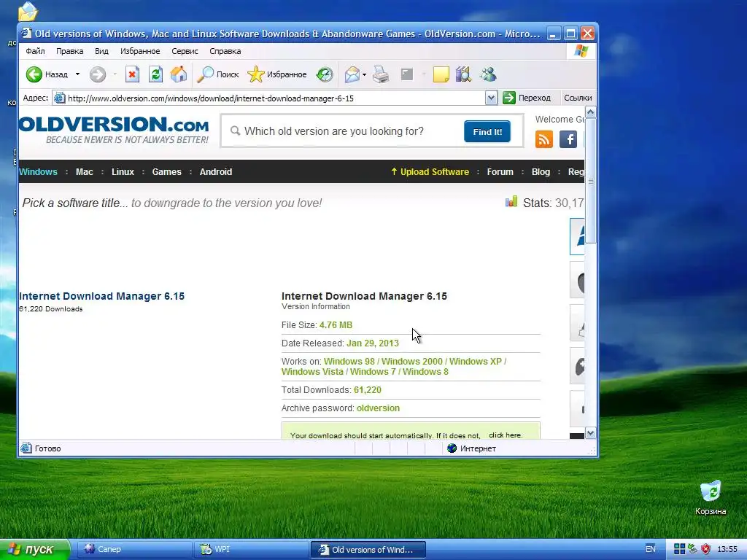Click the taskbar clock showing 13:55

pos(727,549)
